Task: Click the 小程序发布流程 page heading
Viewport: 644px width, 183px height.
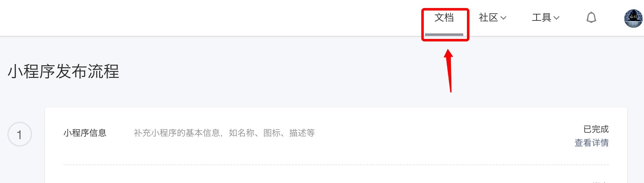Action: pos(63,71)
